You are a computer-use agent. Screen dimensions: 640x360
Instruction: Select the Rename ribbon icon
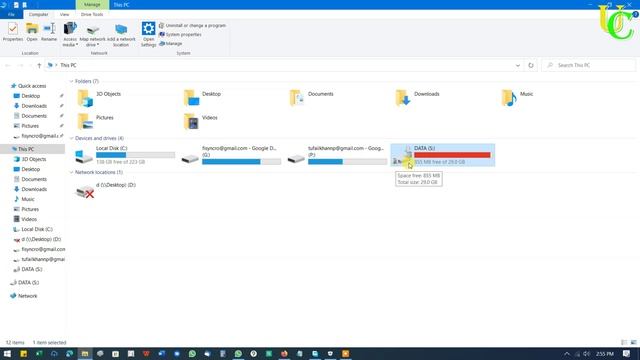[x=49, y=32]
